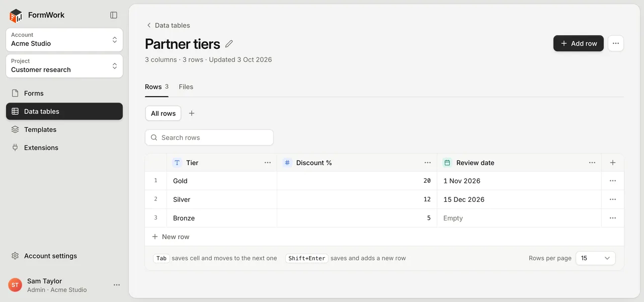Click the Empty review date cell
The image size is (644, 302).
[x=519, y=218]
